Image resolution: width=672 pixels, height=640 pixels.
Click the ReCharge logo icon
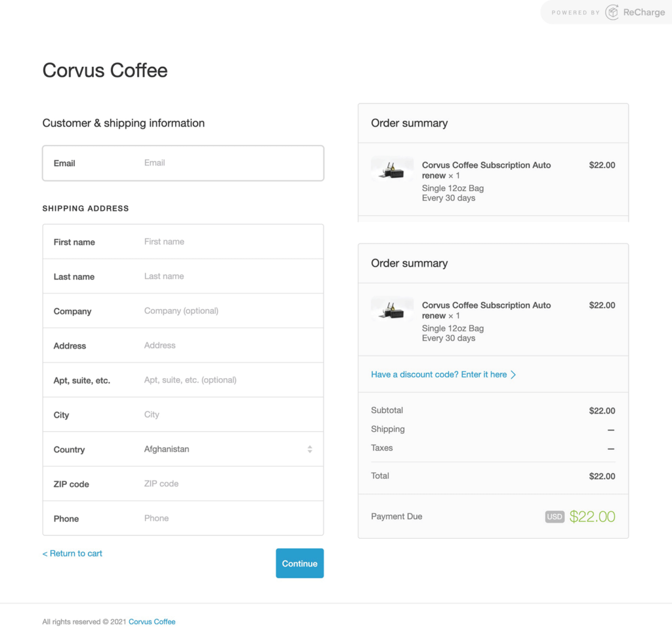pos(612,12)
